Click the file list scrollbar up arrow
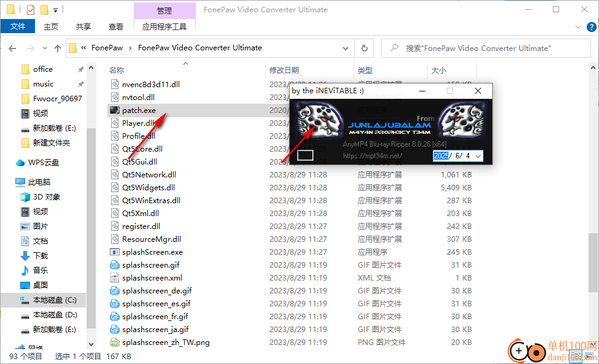 [593, 68]
